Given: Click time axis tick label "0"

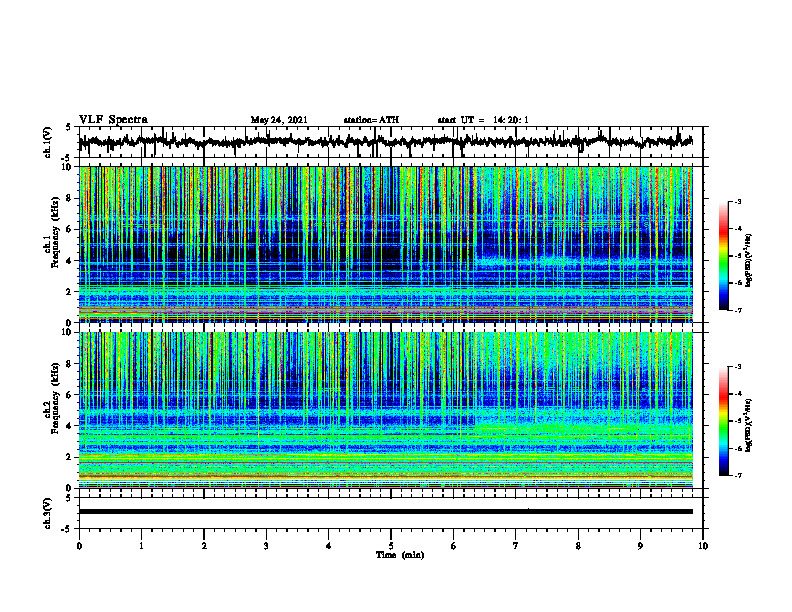Looking at the screenshot, I should (x=79, y=546).
